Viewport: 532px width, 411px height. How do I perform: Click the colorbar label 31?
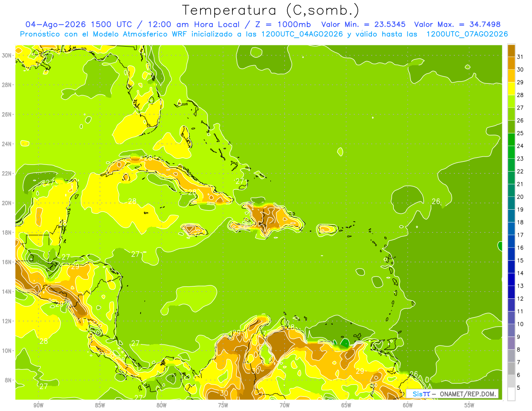click(520, 56)
